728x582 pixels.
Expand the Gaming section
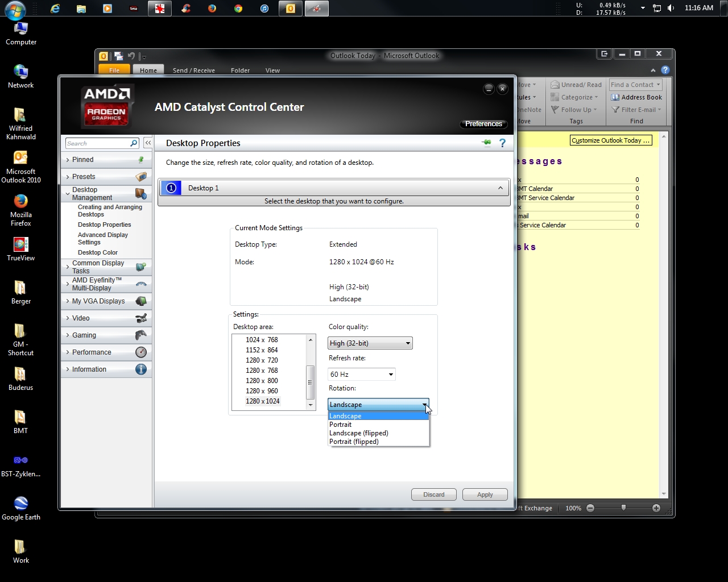106,335
